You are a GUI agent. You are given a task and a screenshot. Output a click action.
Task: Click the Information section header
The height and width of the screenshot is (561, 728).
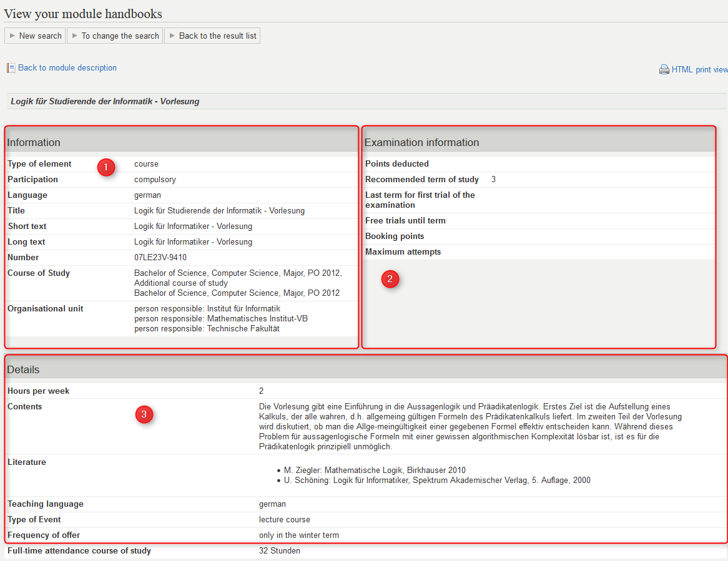point(182,142)
